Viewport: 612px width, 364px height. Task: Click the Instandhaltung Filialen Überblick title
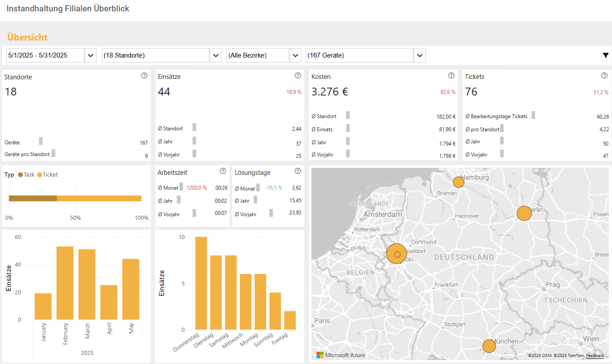(x=68, y=9)
